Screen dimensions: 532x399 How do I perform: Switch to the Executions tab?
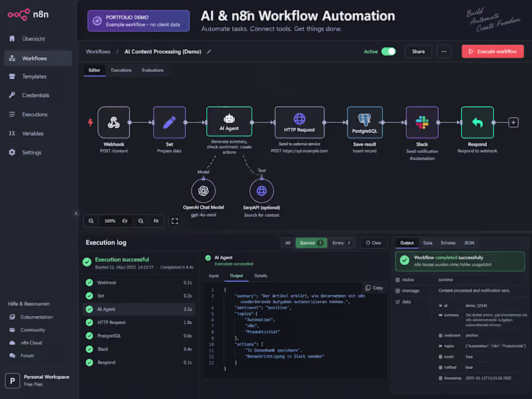pos(121,70)
